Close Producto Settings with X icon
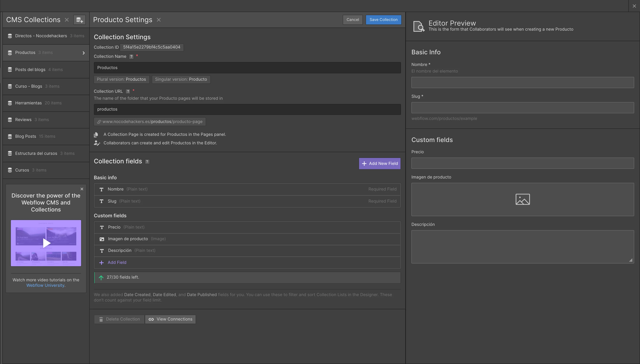Screen dimensions: 640x364 [x=159, y=20]
